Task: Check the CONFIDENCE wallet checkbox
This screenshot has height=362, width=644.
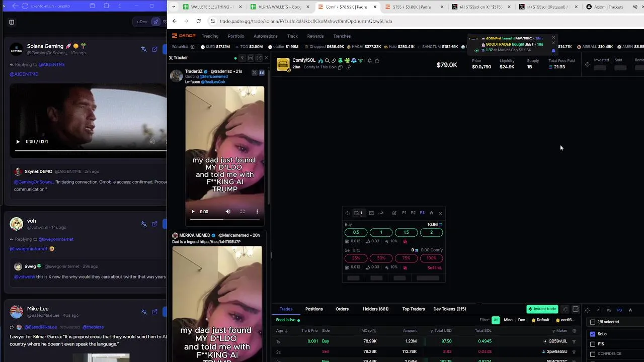Action: point(593,353)
